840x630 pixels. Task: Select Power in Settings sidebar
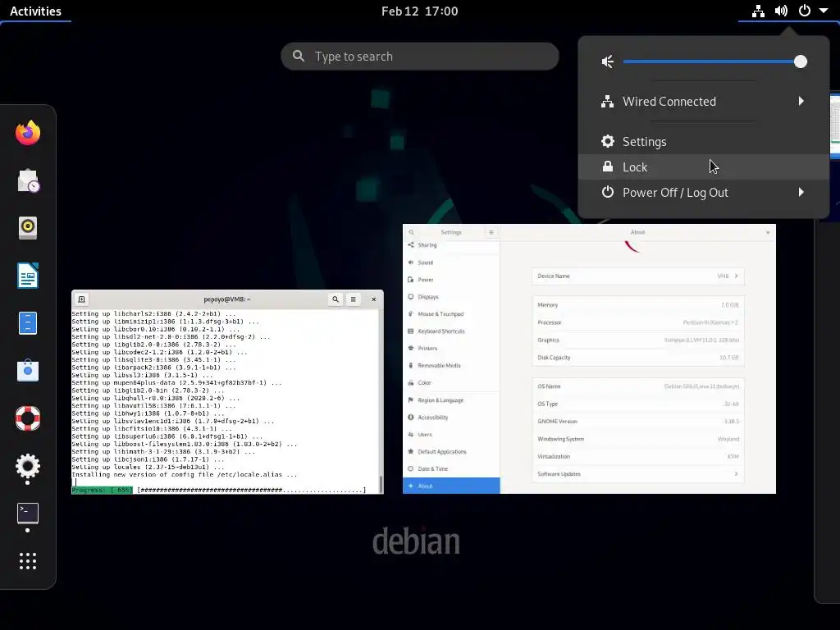(x=451, y=280)
